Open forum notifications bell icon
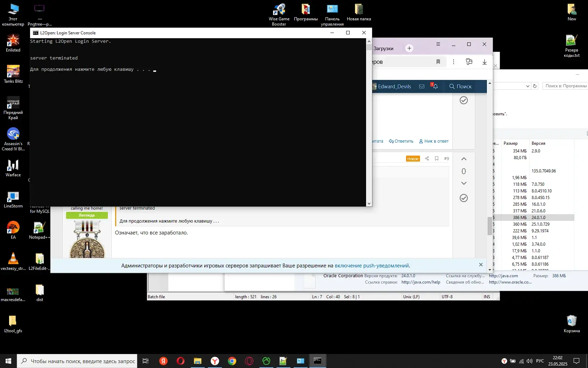The width and height of the screenshot is (588, 368). tap(435, 86)
